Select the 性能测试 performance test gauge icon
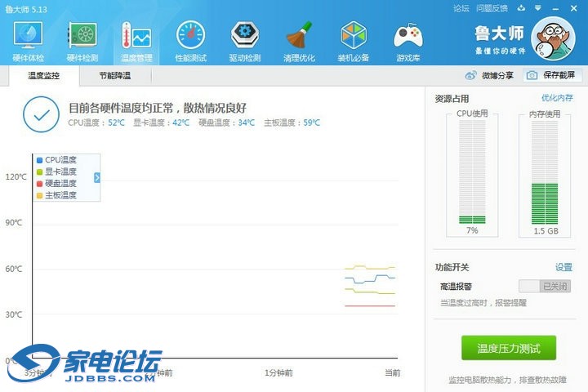The image size is (588, 392). [x=190, y=41]
